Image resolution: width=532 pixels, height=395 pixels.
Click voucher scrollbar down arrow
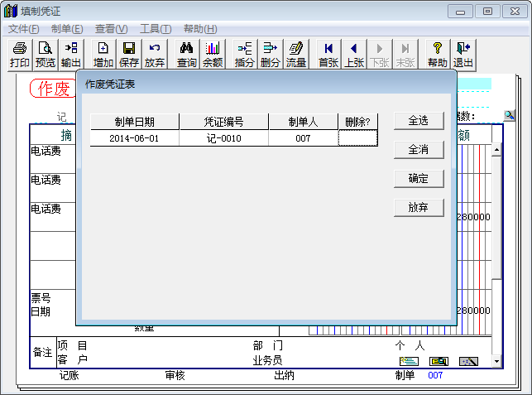pos(496,361)
